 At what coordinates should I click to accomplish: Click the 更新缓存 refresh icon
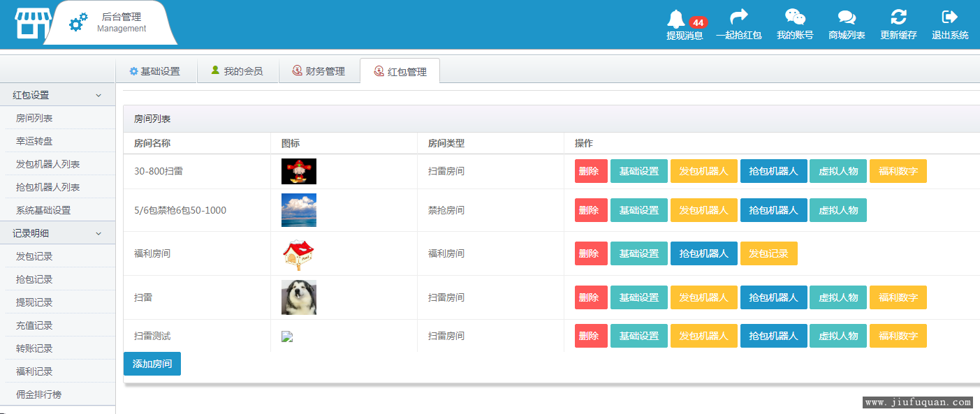[x=898, y=17]
